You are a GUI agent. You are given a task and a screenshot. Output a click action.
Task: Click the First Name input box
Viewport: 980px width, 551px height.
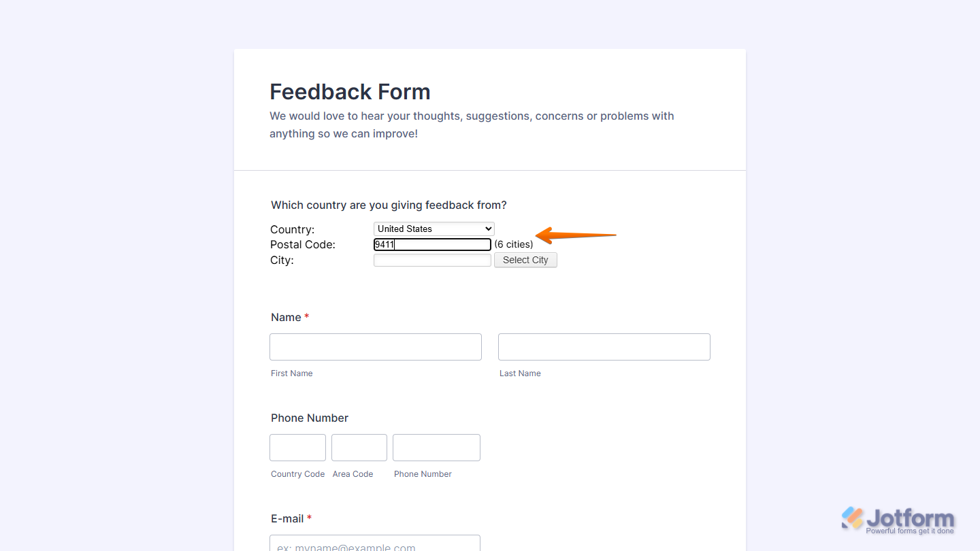tap(375, 347)
